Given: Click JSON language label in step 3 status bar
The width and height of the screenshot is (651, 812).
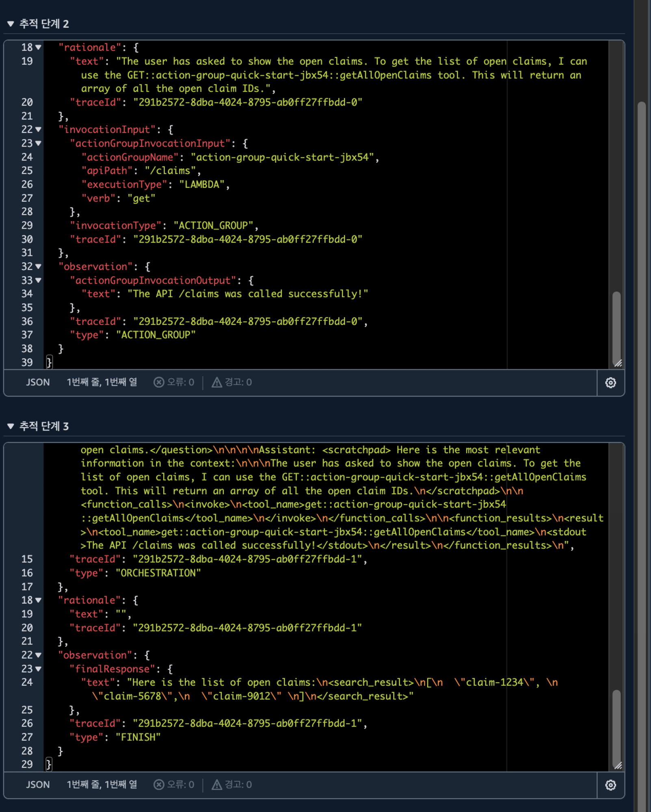Looking at the screenshot, I should 38,784.
